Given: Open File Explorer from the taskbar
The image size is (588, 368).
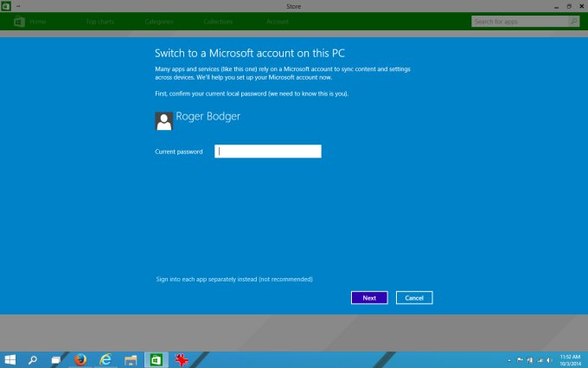Looking at the screenshot, I should point(131,360).
